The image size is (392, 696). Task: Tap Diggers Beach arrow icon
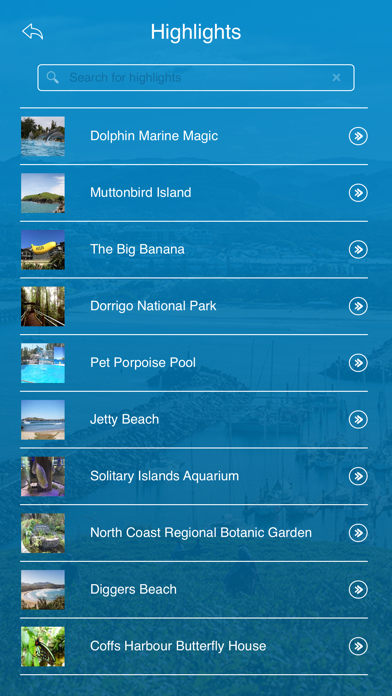tap(358, 589)
